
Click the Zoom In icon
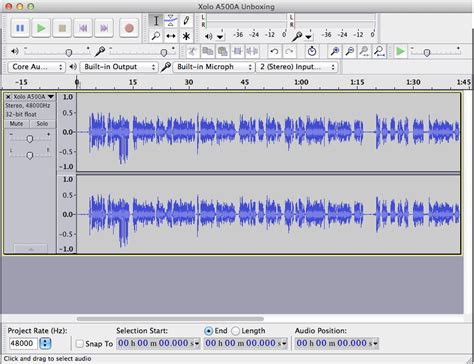coord(335,51)
